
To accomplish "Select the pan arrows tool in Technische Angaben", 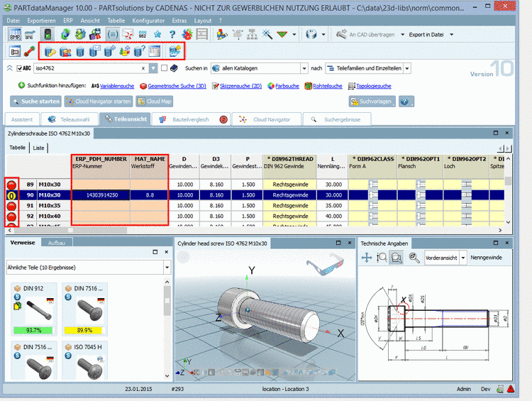I will pyautogui.click(x=367, y=257).
